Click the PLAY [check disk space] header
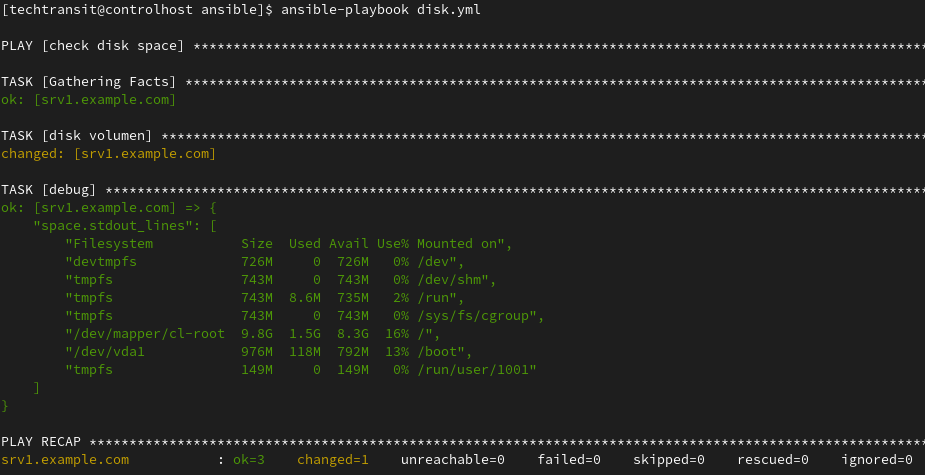This screenshot has width=925, height=475. click(93, 46)
